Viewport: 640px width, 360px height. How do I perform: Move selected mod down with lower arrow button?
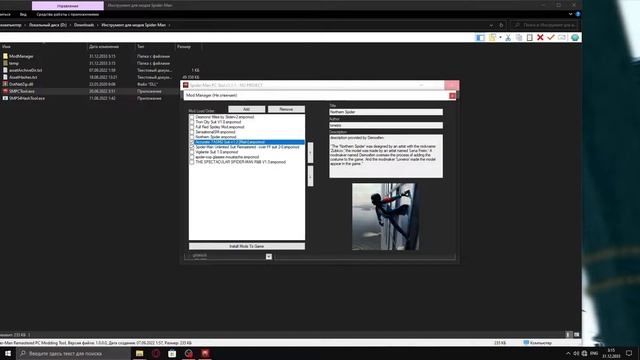(x=310, y=176)
